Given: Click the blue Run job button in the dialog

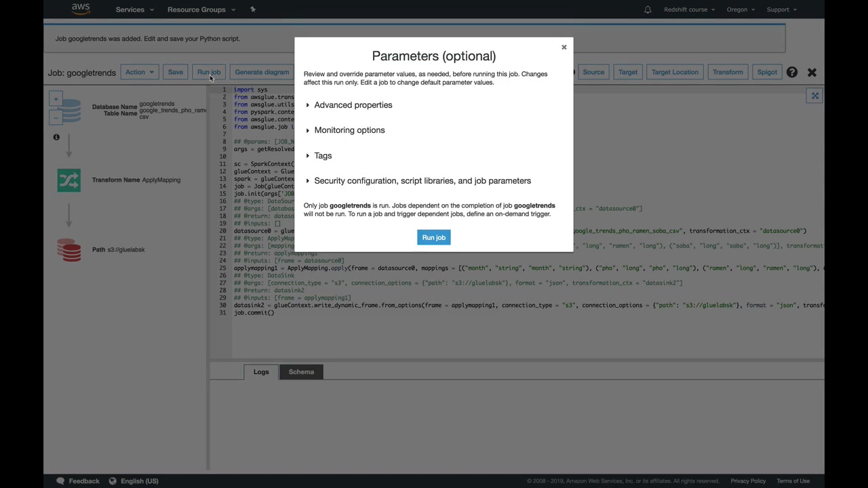Looking at the screenshot, I should tap(434, 237).
